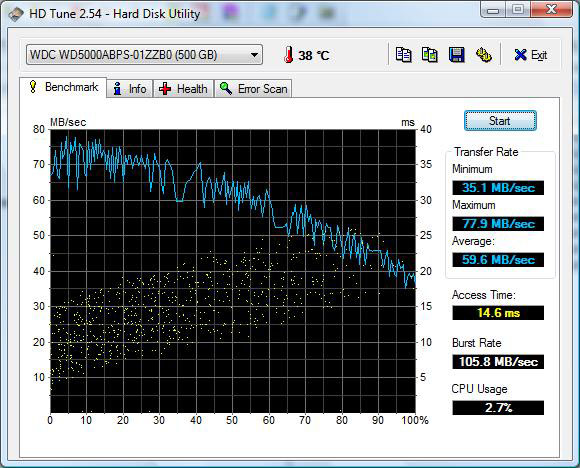Switch to the Error Scan tab
This screenshot has width=580, height=468.
[x=253, y=89]
